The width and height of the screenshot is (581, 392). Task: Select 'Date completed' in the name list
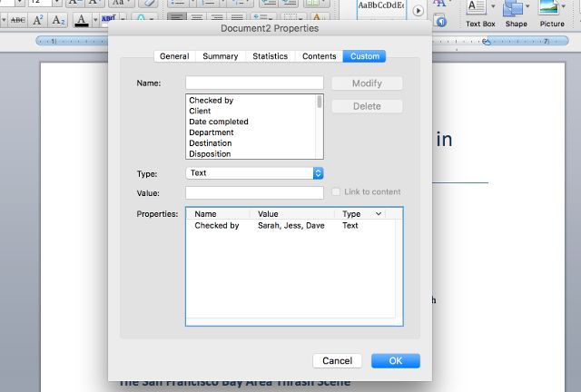click(x=251, y=122)
